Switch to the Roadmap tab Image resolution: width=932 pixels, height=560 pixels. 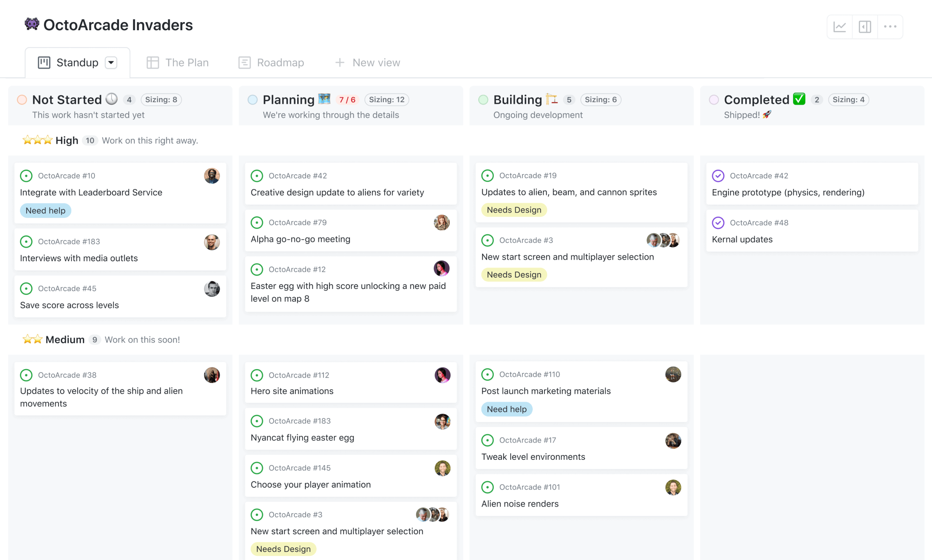pyautogui.click(x=280, y=62)
